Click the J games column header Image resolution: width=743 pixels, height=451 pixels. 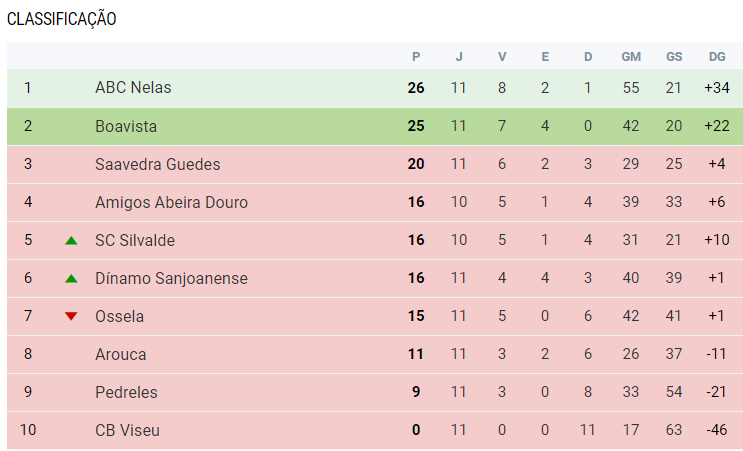pyautogui.click(x=459, y=57)
